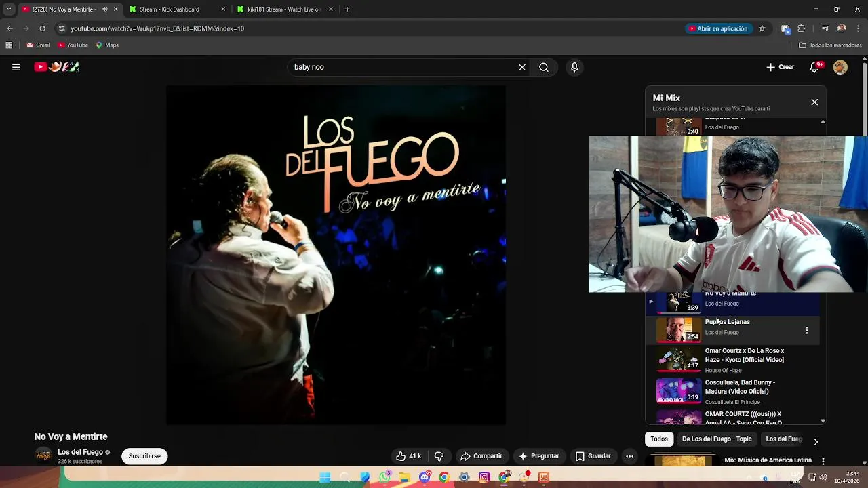Screen dimensions: 868x488
Task: Click the video title No Voy a Mentirte
Action: tap(71, 436)
